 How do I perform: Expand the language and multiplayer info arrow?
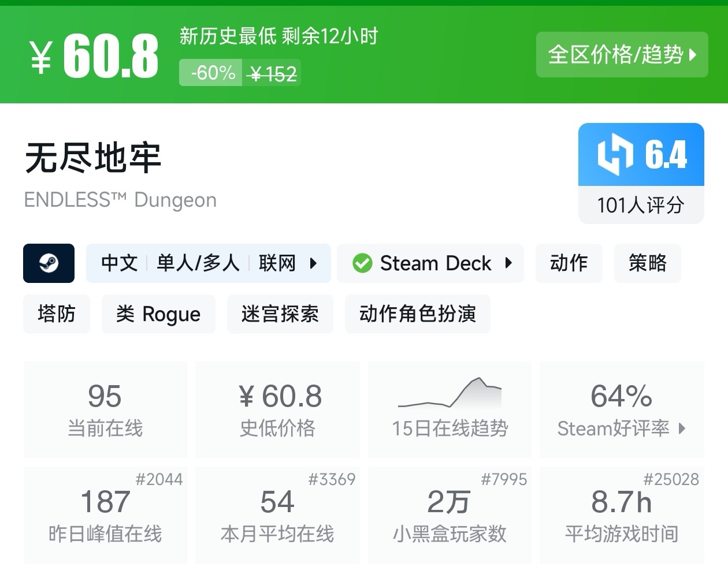pyautogui.click(x=314, y=263)
